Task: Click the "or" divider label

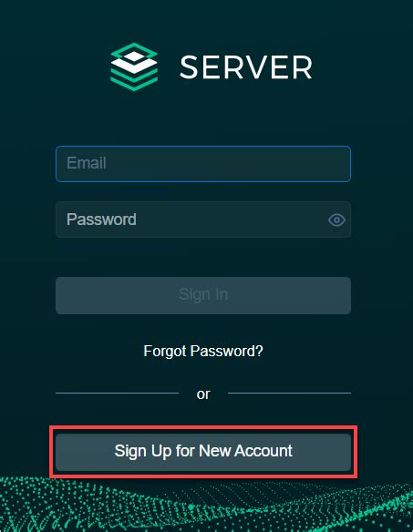Action: click(x=203, y=394)
